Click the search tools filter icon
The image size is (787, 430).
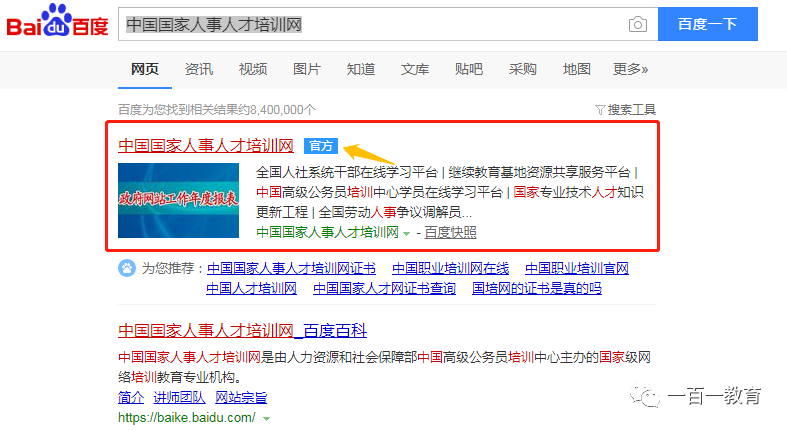click(600, 109)
